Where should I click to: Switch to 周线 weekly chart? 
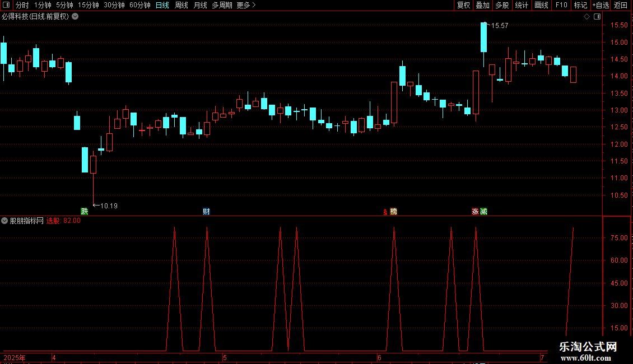tap(181, 5)
